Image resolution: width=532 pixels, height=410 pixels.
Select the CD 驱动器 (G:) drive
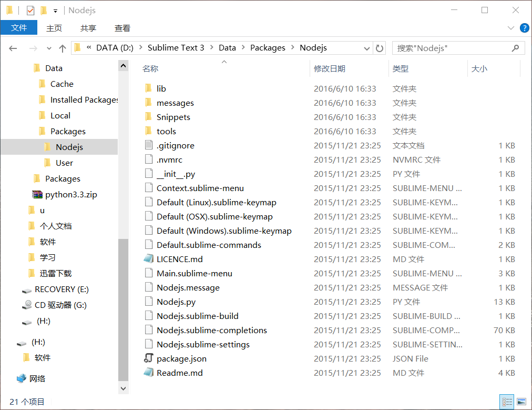coord(60,305)
